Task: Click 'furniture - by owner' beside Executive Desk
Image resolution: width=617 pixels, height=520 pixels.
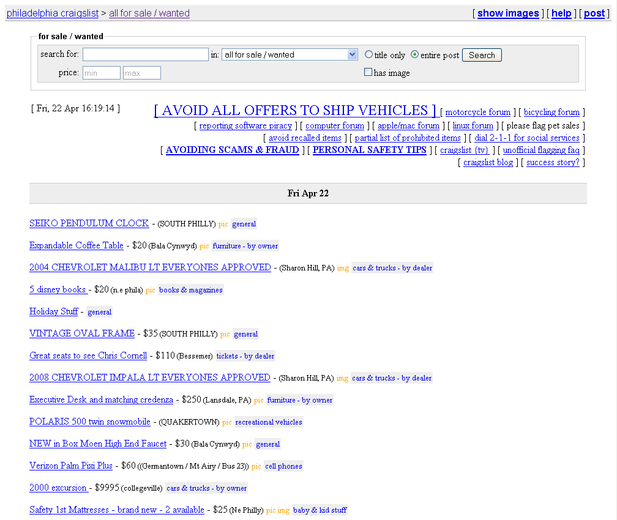Action: point(300,400)
